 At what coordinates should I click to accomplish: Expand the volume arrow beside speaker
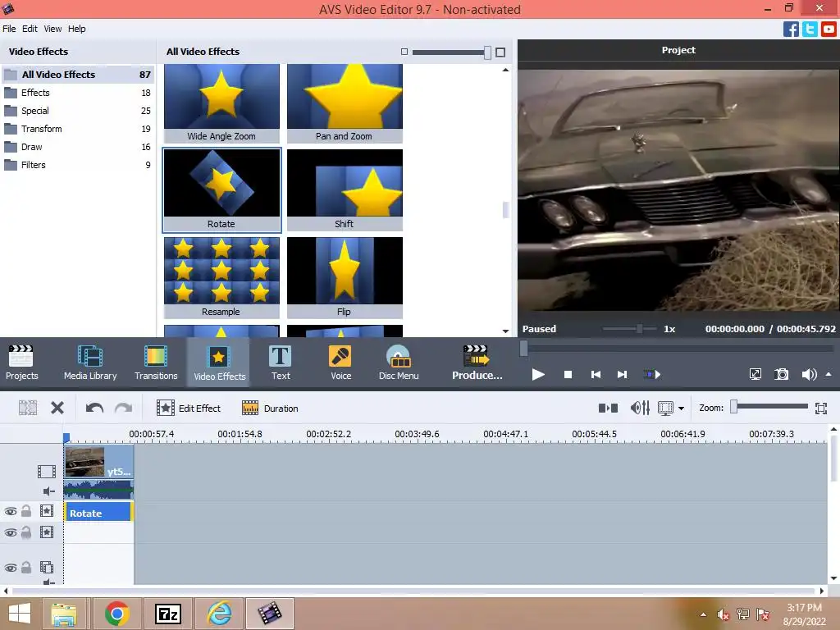click(829, 374)
